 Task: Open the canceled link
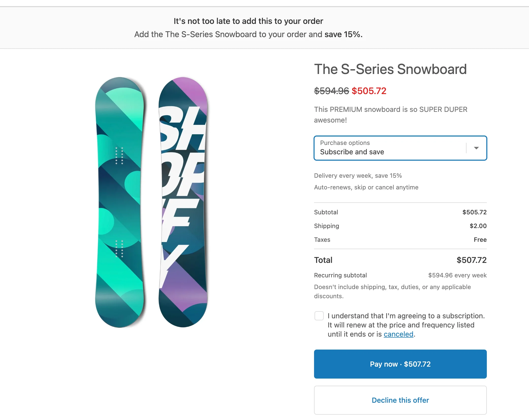[399, 334]
